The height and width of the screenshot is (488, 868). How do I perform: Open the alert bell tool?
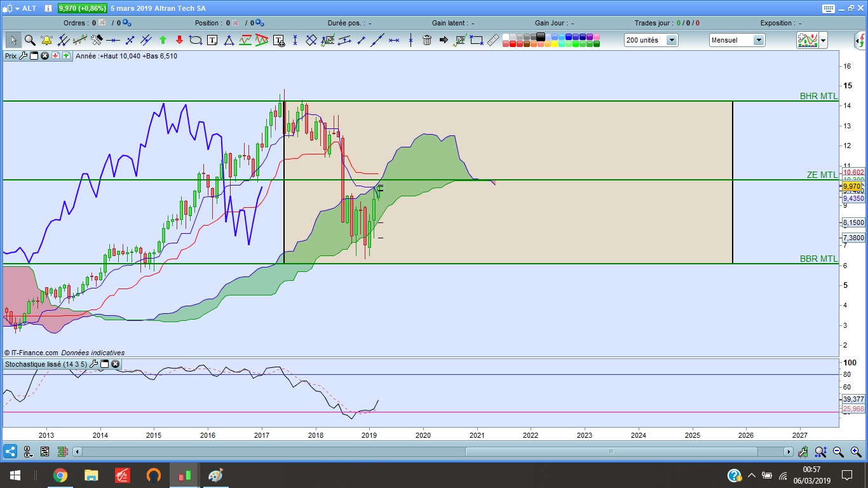coord(46,40)
